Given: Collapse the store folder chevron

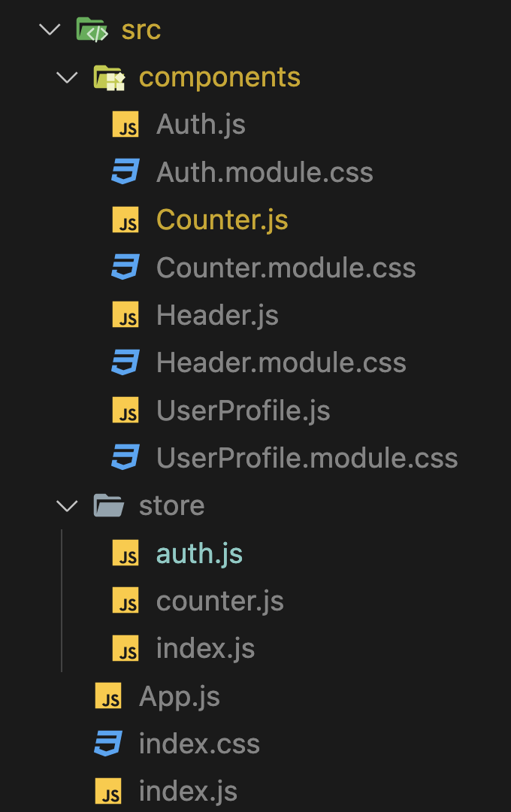Looking at the screenshot, I should (x=67, y=506).
